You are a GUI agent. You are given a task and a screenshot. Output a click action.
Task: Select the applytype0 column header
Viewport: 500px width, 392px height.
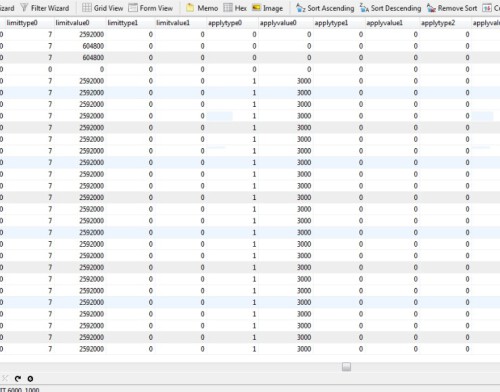pyautogui.click(x=233, y=23)
